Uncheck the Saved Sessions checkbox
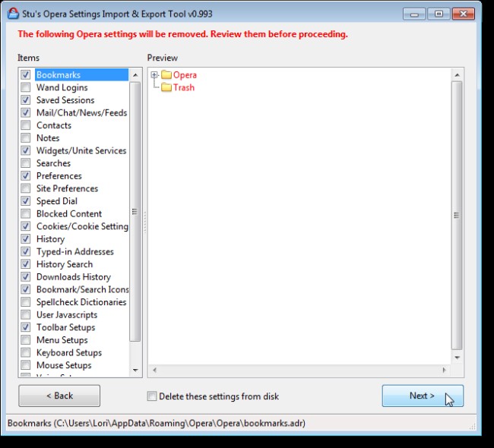The width and height of the screenshot is (494, 448). (26, 100)
